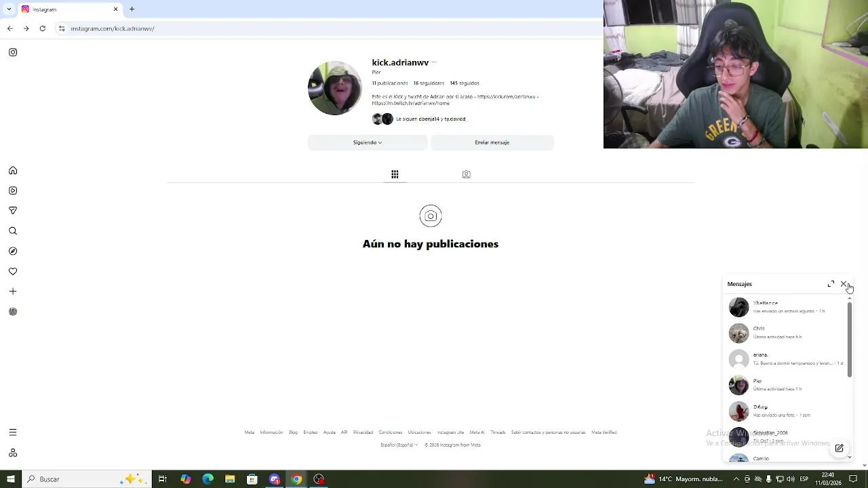
Task: Expand the Siguiendo dropdown button
Action: [368, 142]
